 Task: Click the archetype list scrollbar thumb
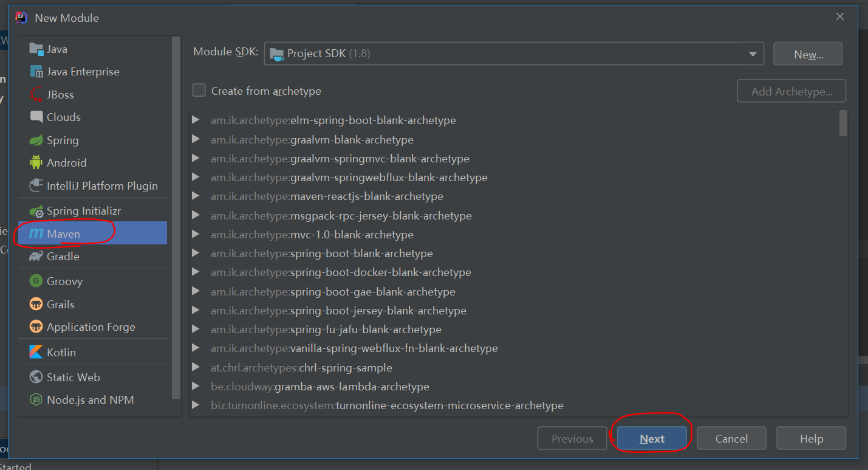pyautogui.click(x=843, y=123)
